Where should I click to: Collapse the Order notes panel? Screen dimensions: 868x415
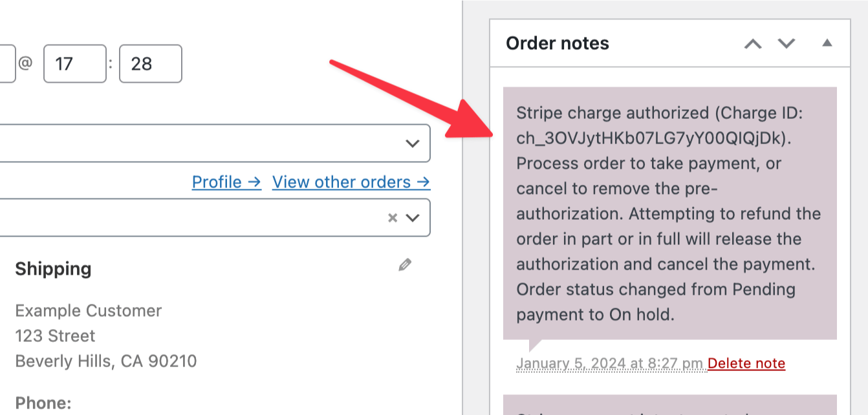point(826,43)
